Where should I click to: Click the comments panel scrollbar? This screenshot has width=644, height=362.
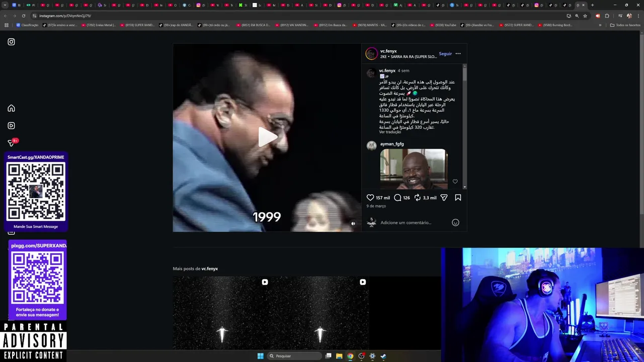[x=465, y=74]
